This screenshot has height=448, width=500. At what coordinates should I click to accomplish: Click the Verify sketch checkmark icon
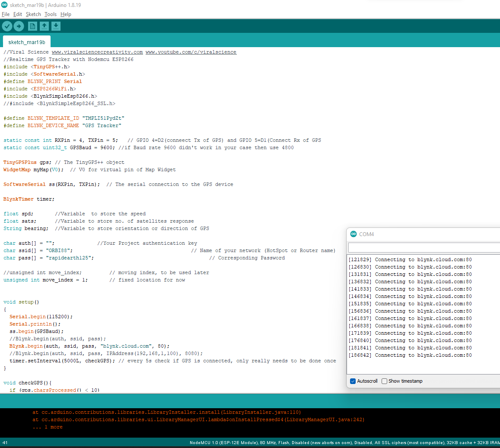click(x=7, y=26)
